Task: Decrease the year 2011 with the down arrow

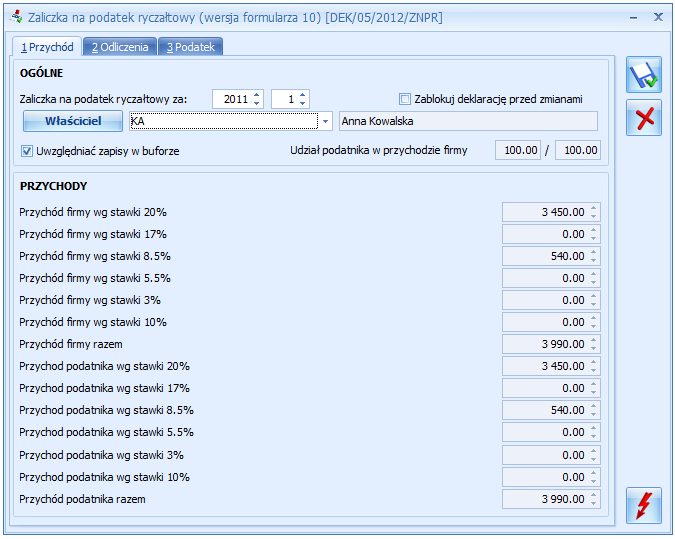Action: coord(257,103)
